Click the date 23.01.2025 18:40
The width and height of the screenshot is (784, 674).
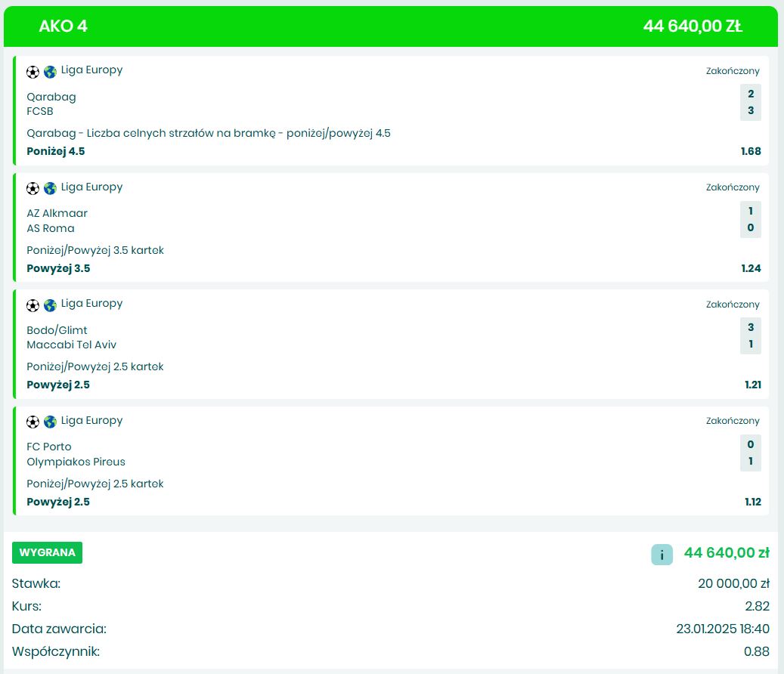[x=722, y=629]
